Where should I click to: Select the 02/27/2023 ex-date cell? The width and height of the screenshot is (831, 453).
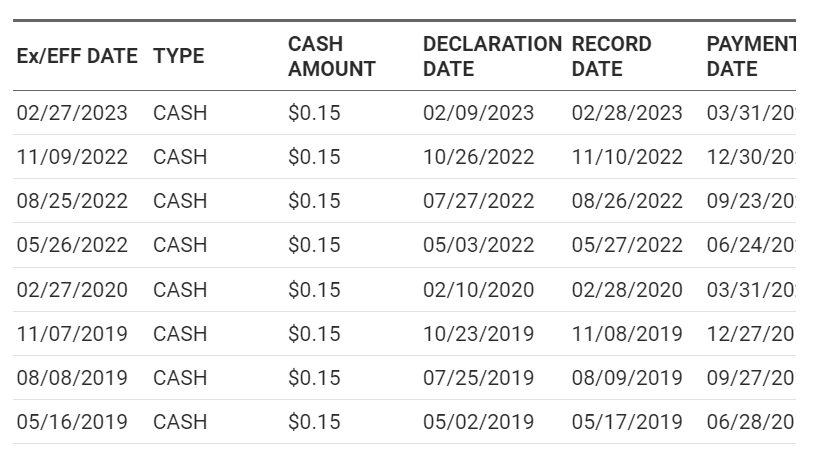click(72, 113)
